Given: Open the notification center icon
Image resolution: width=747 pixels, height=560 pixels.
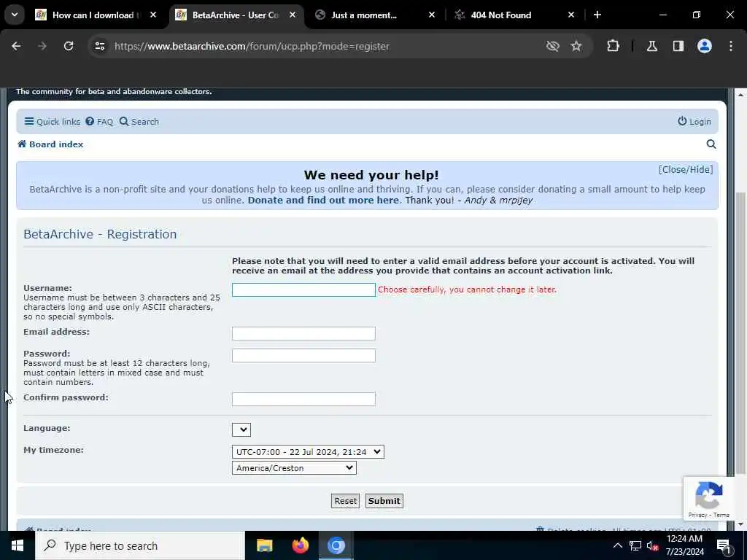Looking at the screenshot, I should (x=724, y=545).
